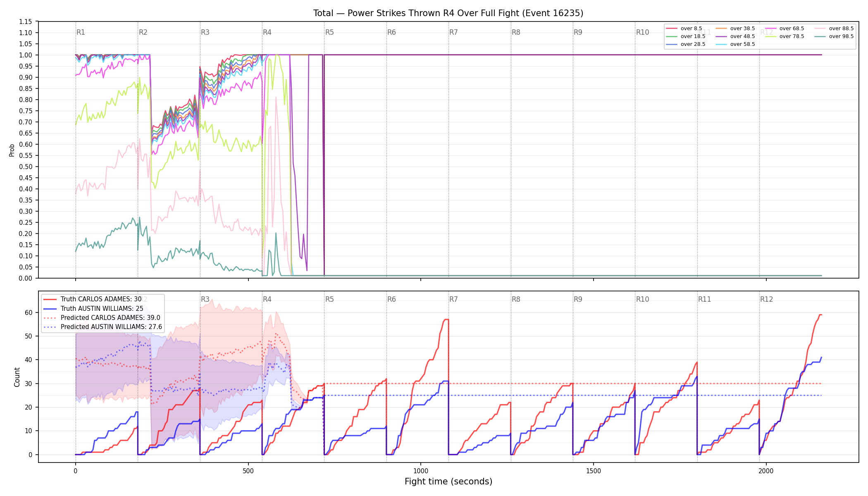The width and height of the screenshot is (868, 496).
Task: Select 'Predicted CARLOS ADAMES: 39.0' legend entry
Action: pyautogui.click(x=102, y=318)
